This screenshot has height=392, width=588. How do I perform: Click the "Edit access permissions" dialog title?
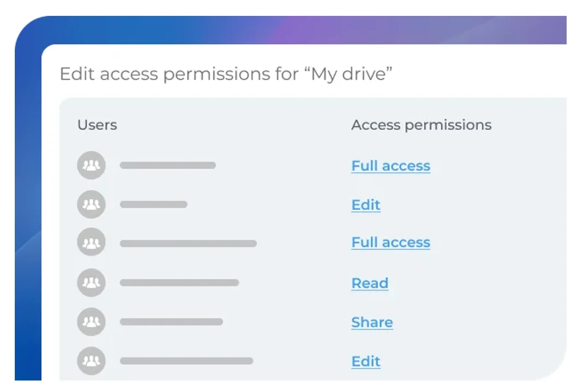[x=226, y=74]
